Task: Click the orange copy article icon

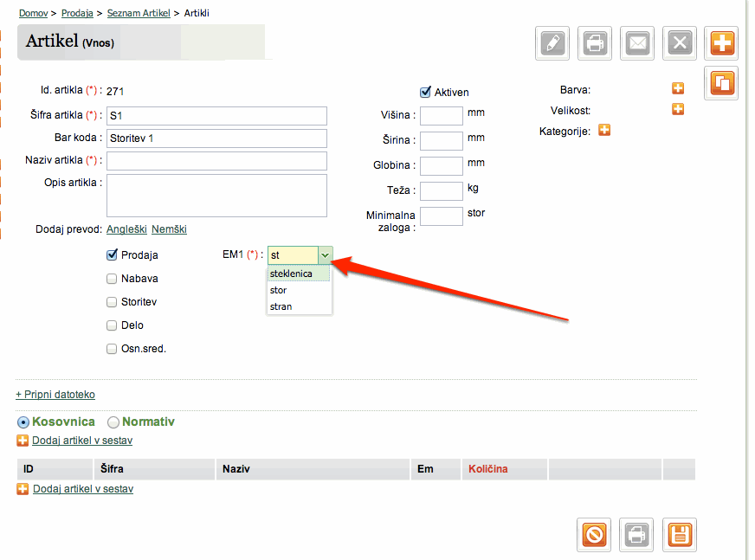Action: point(721,83)
